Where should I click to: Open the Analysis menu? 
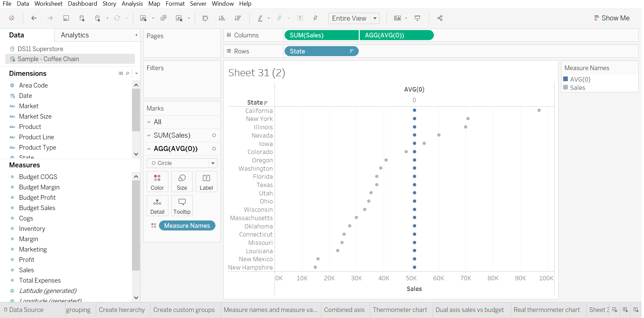coord(132,4)
